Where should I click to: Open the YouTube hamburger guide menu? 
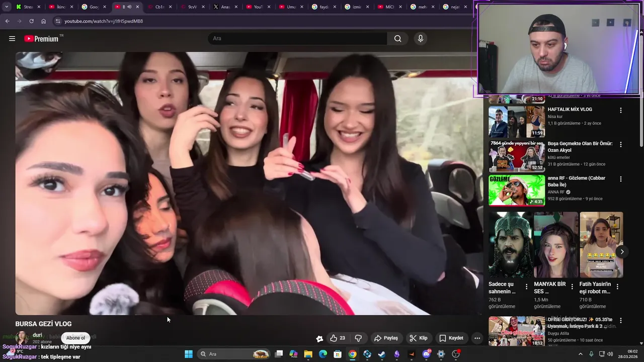click(x=12, y=39)
